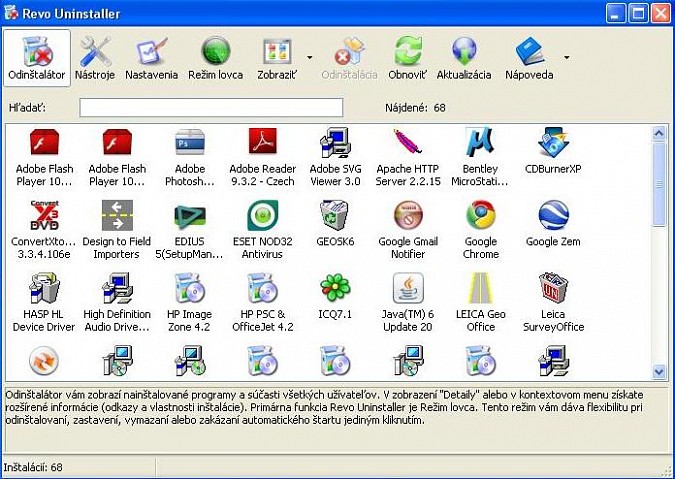Expand the Zobraziť dropdown arrow
Image resolution: width=675 pixels, height=479 pixels.
310,57
